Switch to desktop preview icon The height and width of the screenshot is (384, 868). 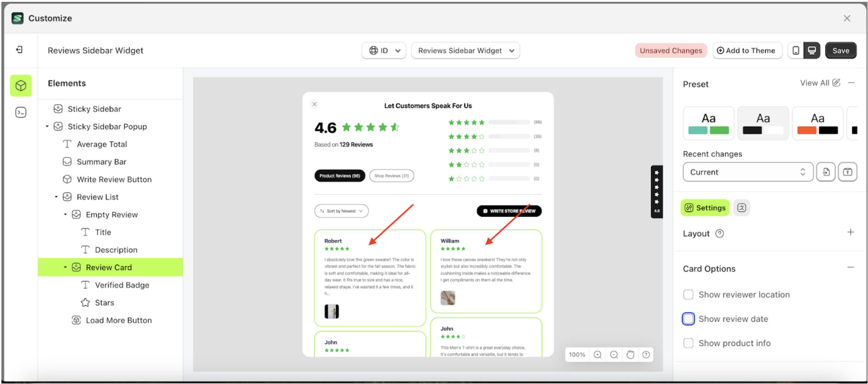click(812, 50)
